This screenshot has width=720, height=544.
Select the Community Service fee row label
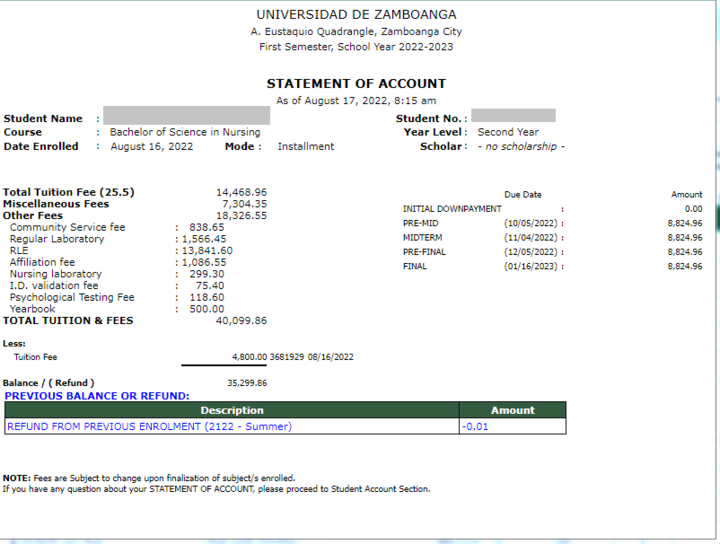68,227
